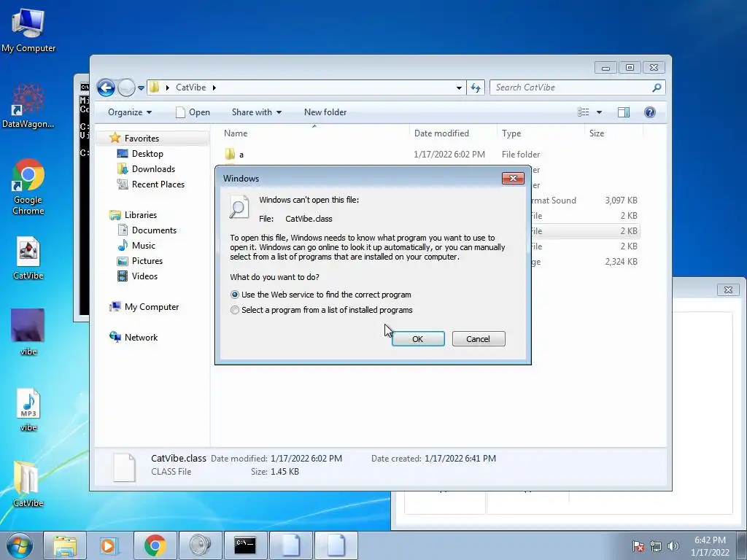The height and width of the screenshot is (560, 747).
Task: Open Windows Explorer from taskbar
Action: pos(65,545)
